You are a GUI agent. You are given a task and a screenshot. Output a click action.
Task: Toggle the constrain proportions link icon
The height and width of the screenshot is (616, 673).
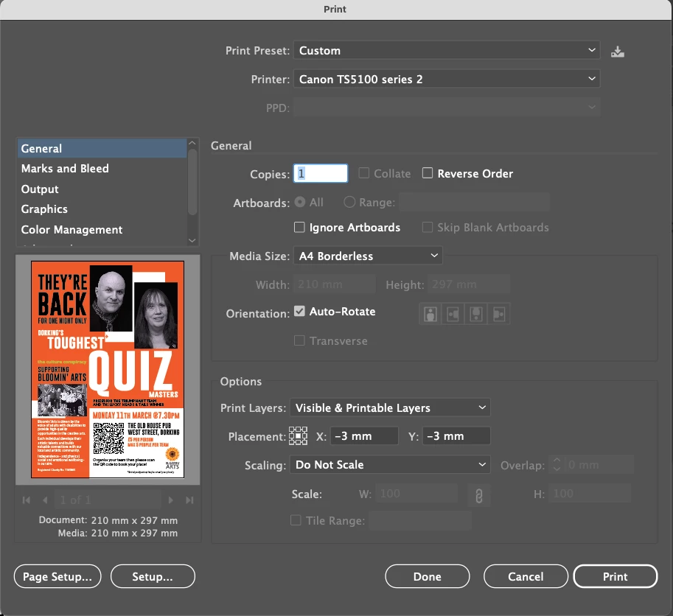tap(479, 495)
